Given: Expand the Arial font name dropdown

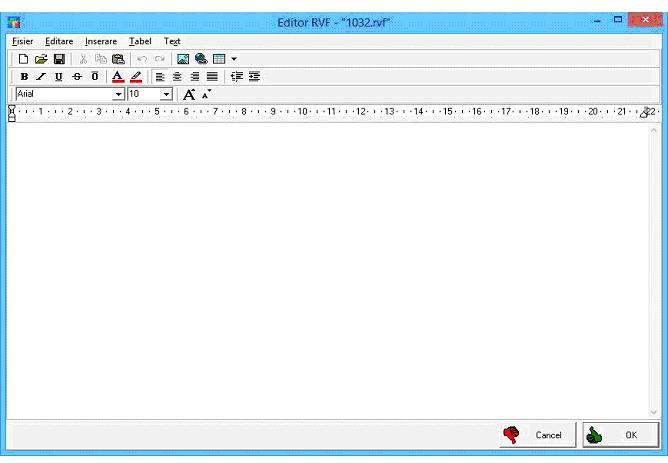Looking at the screenshot, I should 120,94.
